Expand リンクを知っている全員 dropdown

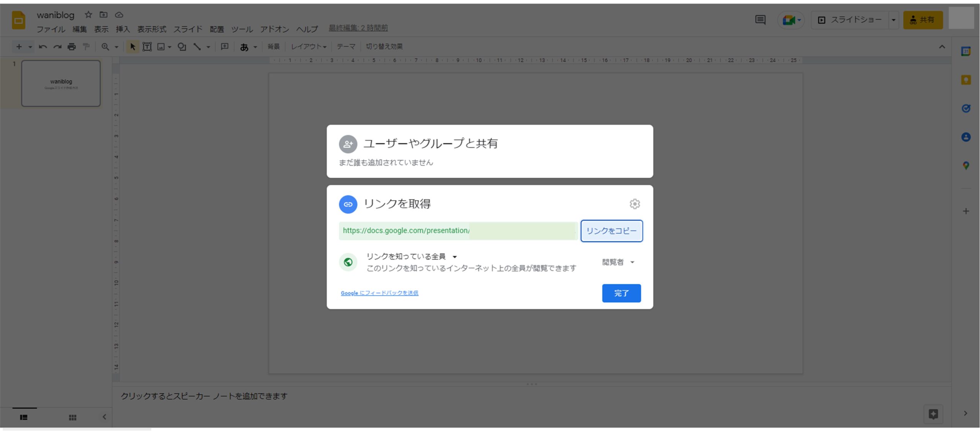(x=412, y=257)
